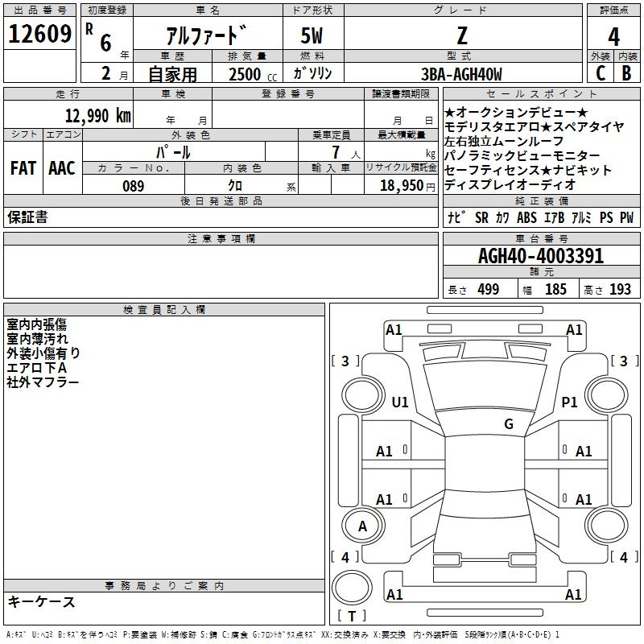The width and height of the screenshot is (644, 644).
Task: Select the spare tire T marker
Action: point(352,616)
